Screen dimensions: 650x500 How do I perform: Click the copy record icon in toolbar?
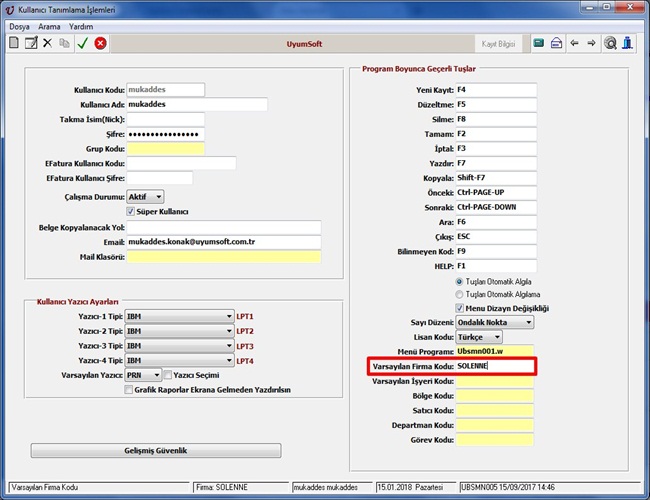tap(64, 43)
